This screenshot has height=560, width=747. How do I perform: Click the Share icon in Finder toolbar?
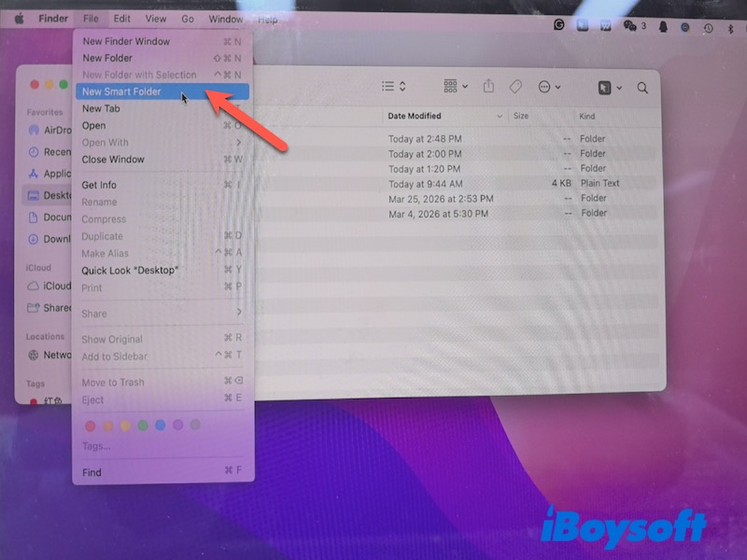pos(488,87)
